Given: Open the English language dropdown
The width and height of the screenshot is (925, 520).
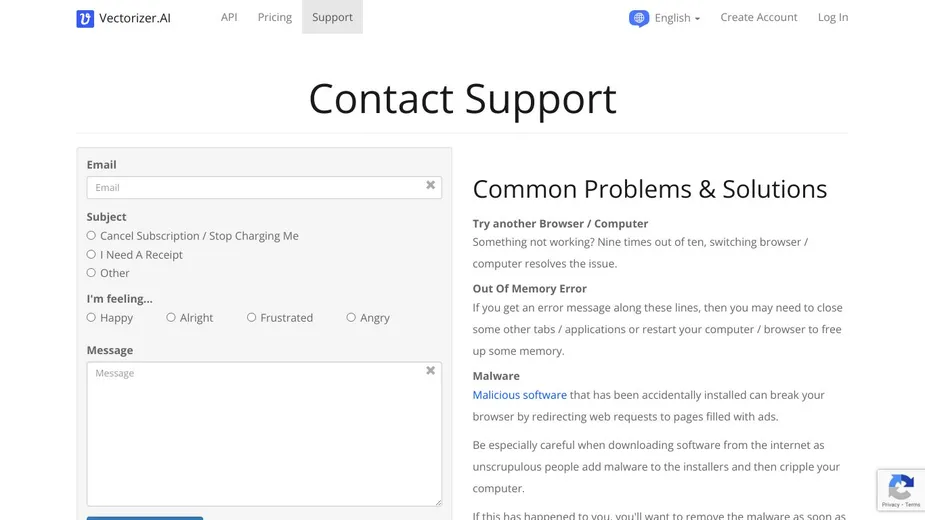Looking at the screenshot, I should (677, 18).
